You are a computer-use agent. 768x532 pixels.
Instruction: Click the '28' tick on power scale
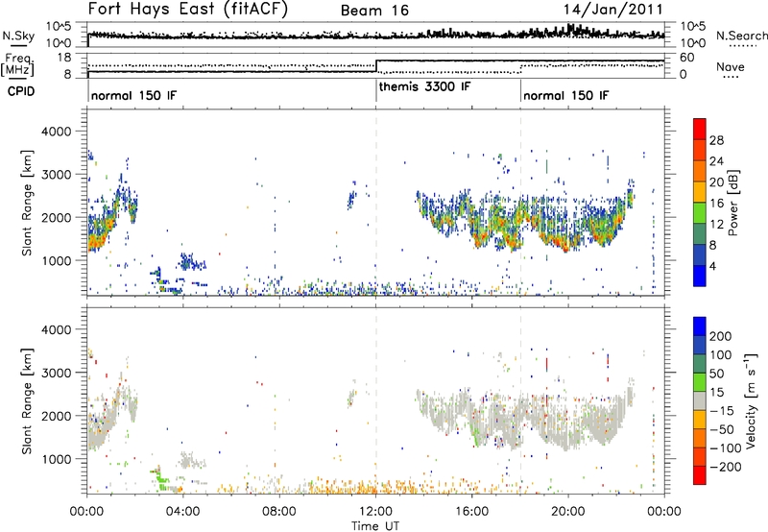point(716,140)
